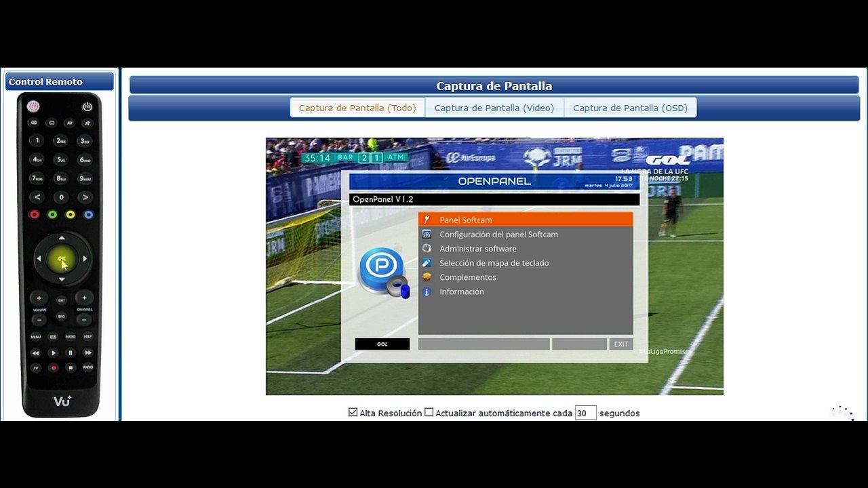The image size is (868, 488).
Task: Click the mute button on the remote
Action: click(x=87, y=123)
